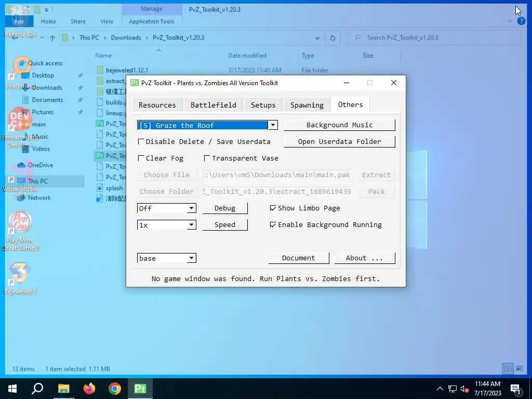
Task: Open the notification center icon
Action: pyautogui.click(x=516, y=389)
